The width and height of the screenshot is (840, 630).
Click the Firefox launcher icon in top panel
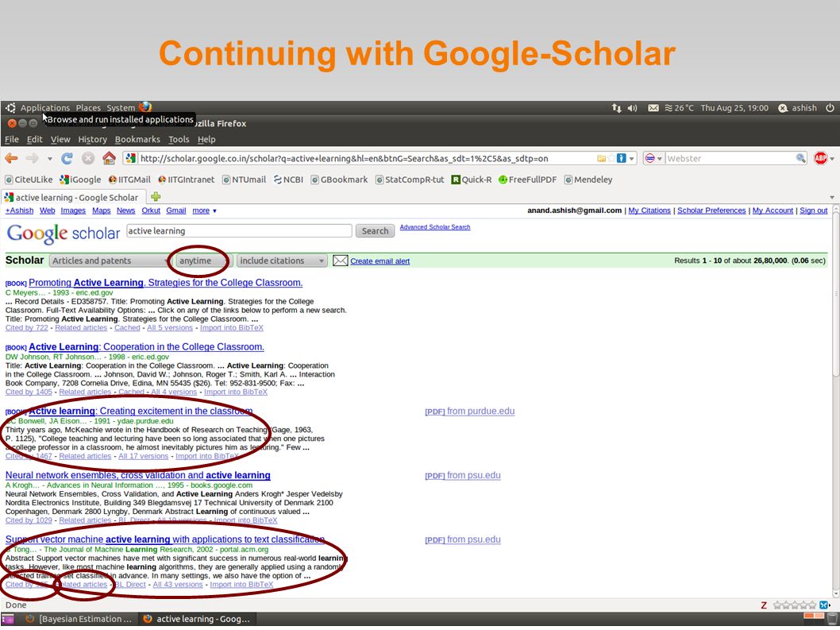point(145,107)
